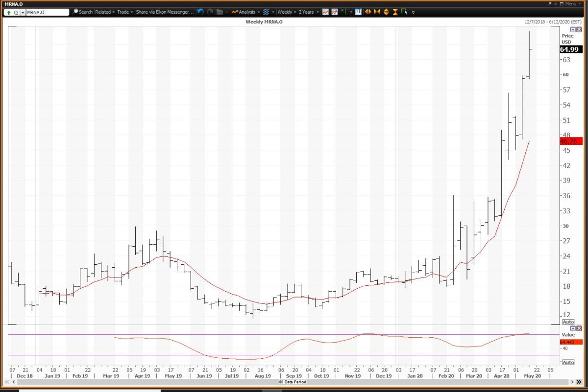
Task: Click the Redo arrow icon
Action: pos(210,12)
